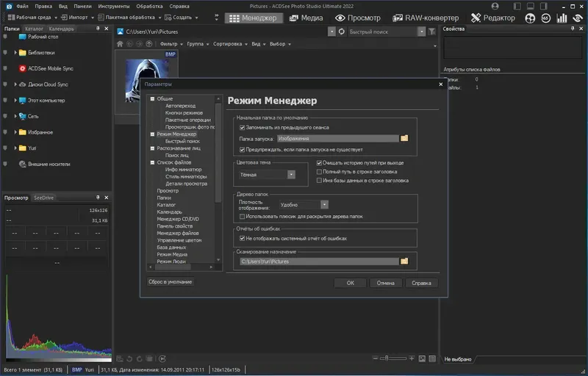
Task: Open the Справка menu in menu bar
Action: tap(179, 6)
